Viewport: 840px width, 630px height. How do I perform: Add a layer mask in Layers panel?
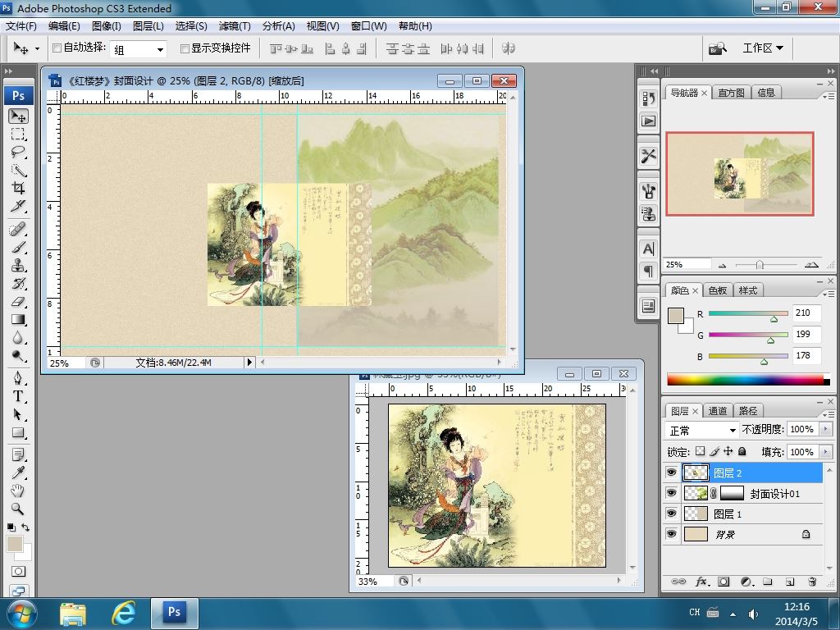tap(724, 582)
